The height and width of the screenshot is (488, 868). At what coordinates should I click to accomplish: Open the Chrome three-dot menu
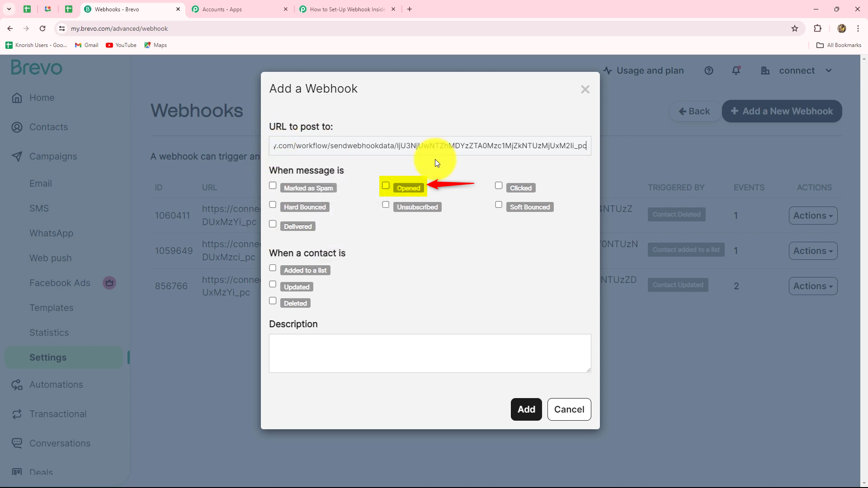pyautogui.click(x=858, y=28)
